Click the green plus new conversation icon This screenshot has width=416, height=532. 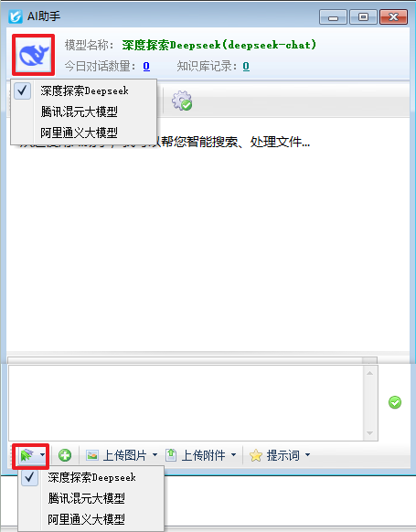pyautogui.click(x=65, y=455)
